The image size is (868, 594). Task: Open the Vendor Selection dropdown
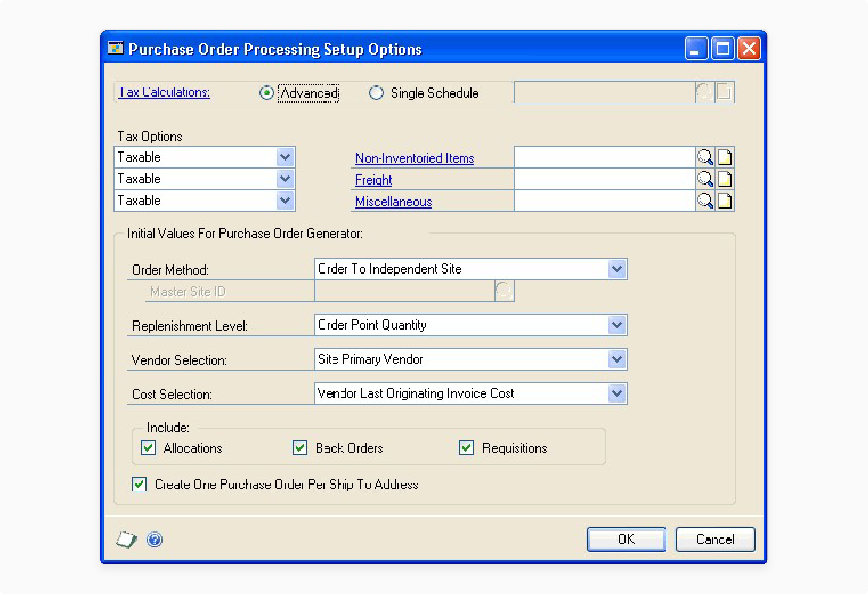[x=617, y=359]
